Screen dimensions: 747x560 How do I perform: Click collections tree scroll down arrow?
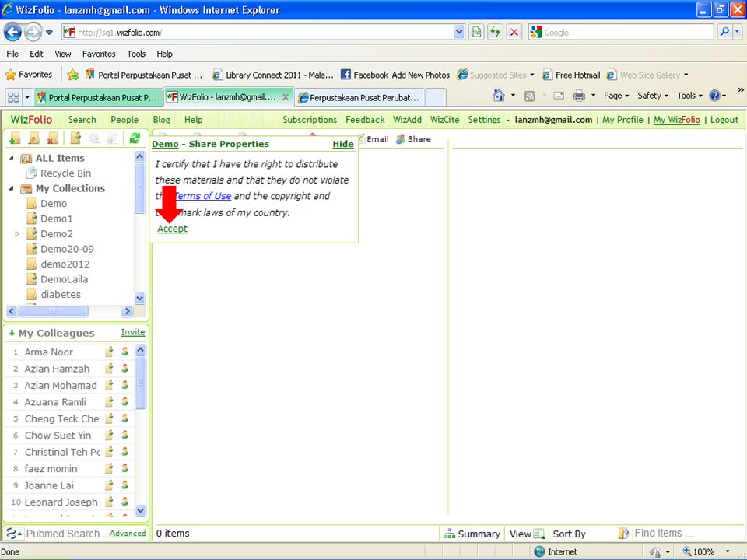click(x=139, y=299)
